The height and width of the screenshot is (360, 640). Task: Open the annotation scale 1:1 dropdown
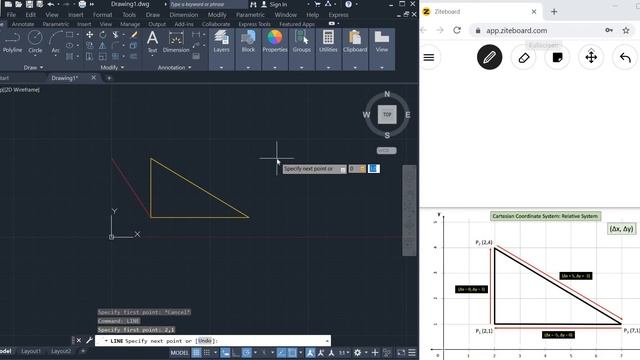tap(344, 353)
